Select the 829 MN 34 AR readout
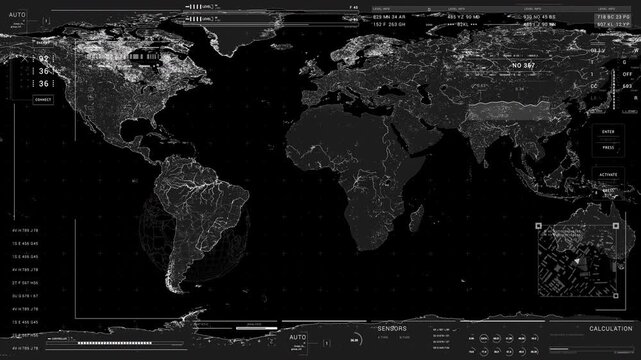 [389, 17]
